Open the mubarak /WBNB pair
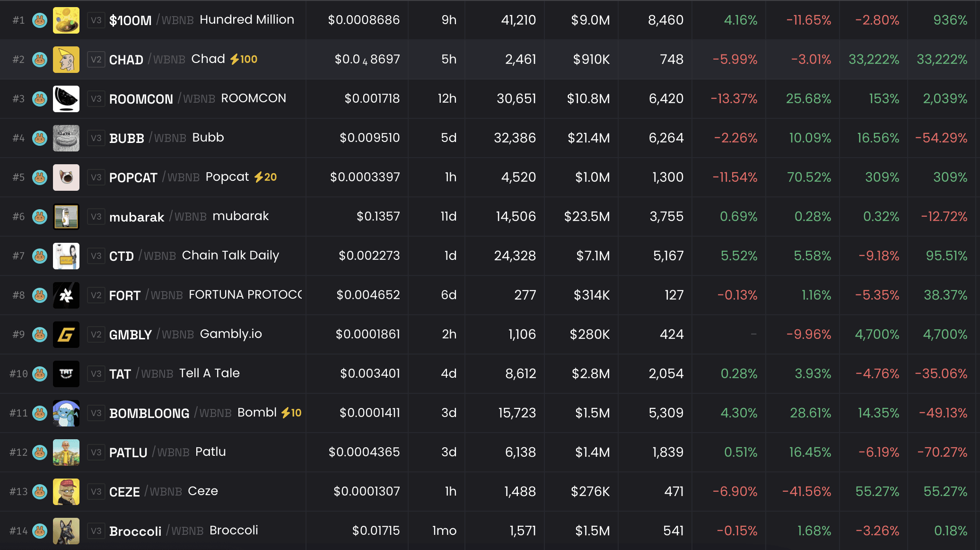This screenshot has height=550, width=980. (490, 217)
